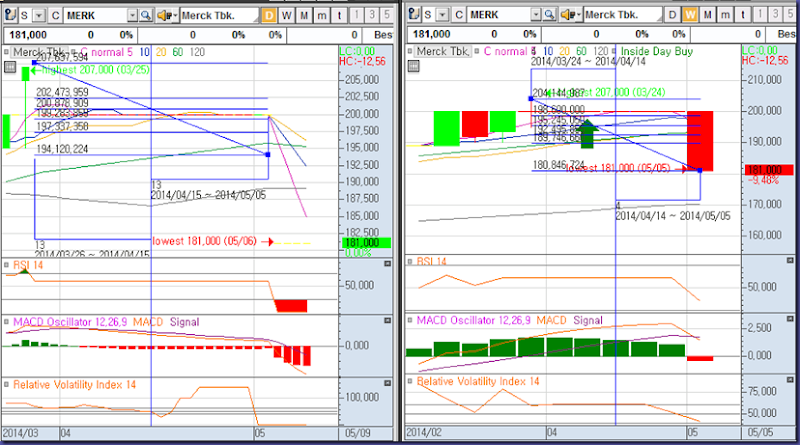Collapse Relative Volatility Index panel in daily chart
Screen dimensions: 800x445
pyautogui.click(x=387, y=383)
